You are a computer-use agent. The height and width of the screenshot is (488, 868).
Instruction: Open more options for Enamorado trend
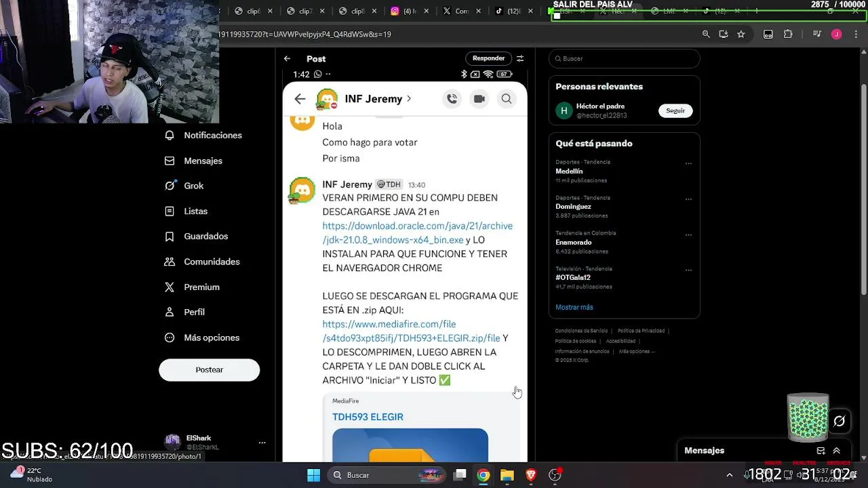click(x=688, y=235)
